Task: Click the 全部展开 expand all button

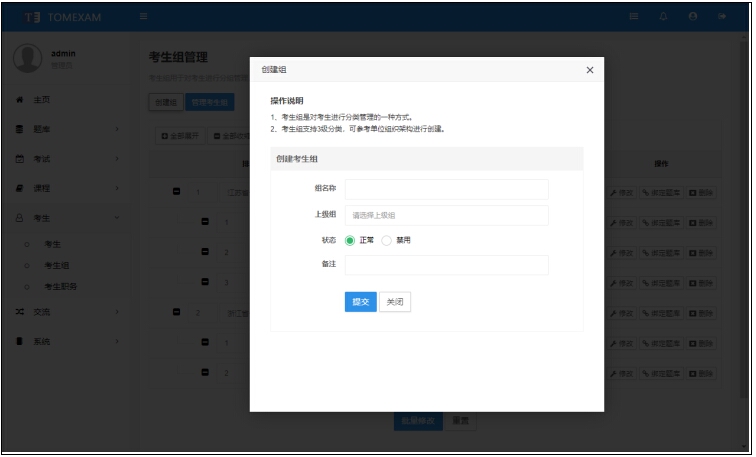Action: (x=180, y=136)
